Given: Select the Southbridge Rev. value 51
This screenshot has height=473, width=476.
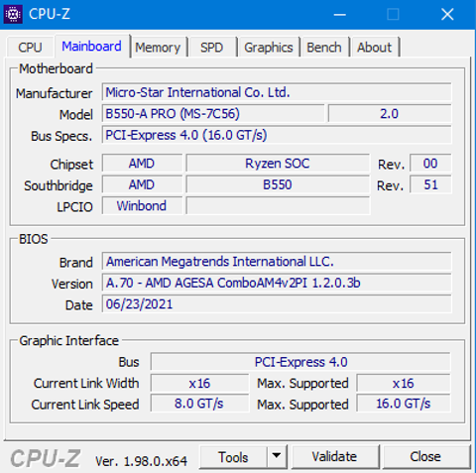Looking at the screenshot, I should (x=430, y=184).
